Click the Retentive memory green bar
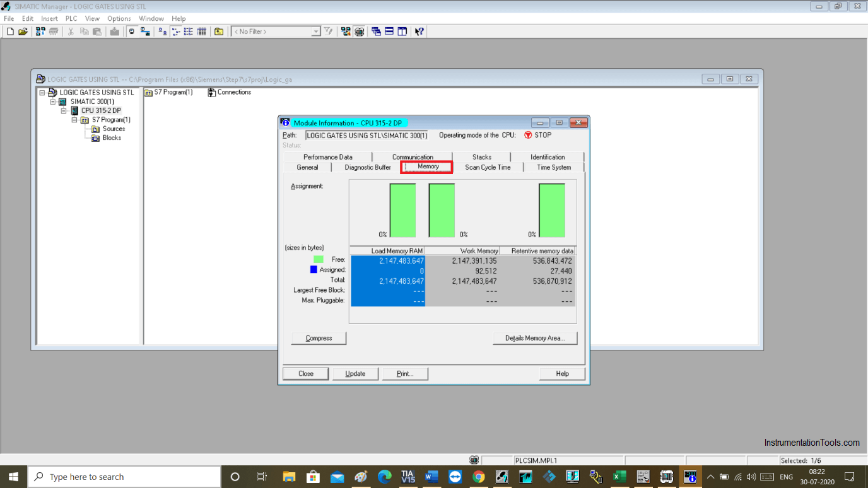Image resolution: width=868 pixels, height=488 pixels. click(552, 211)
